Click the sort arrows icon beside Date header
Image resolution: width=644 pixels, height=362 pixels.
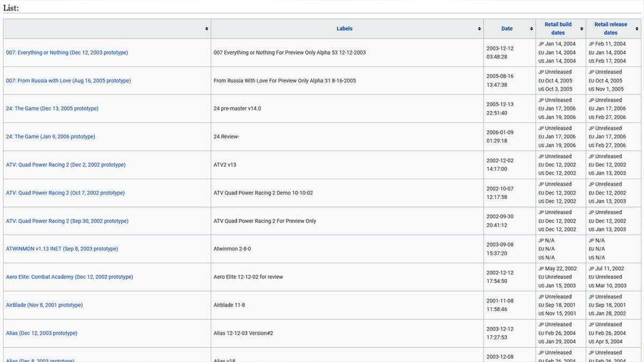coord(531,29)
